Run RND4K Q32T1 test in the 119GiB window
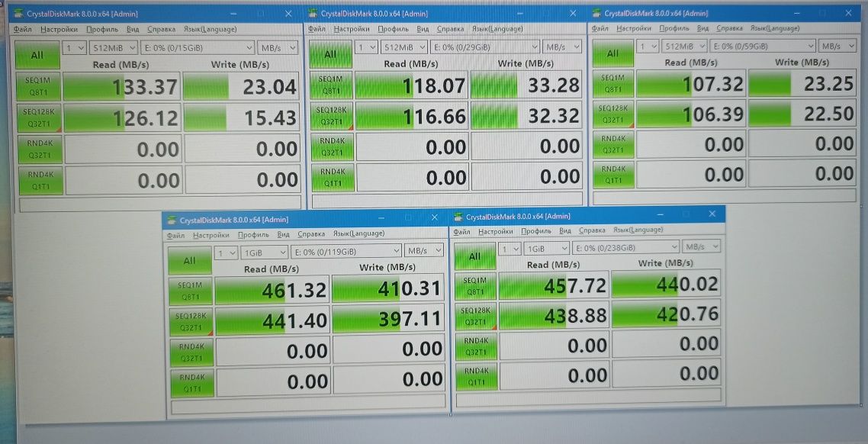Image resolution: width=868 pixels, height=444 pixels. click(191, 352)
